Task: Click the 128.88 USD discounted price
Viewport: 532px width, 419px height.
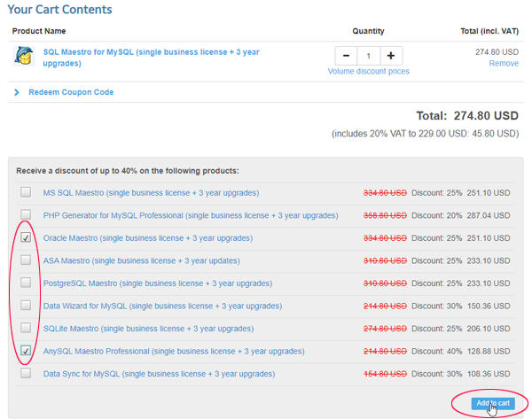Action: (489, 351)
